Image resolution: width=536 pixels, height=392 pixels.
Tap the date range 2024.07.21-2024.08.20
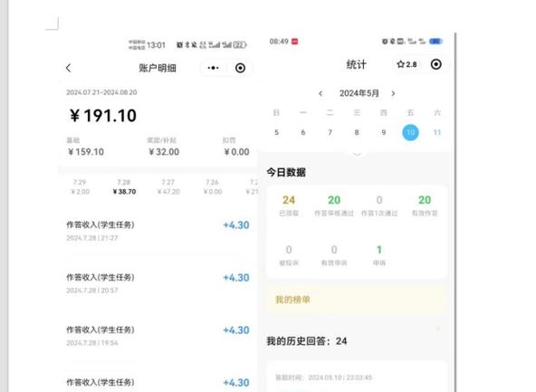(101, 92)
